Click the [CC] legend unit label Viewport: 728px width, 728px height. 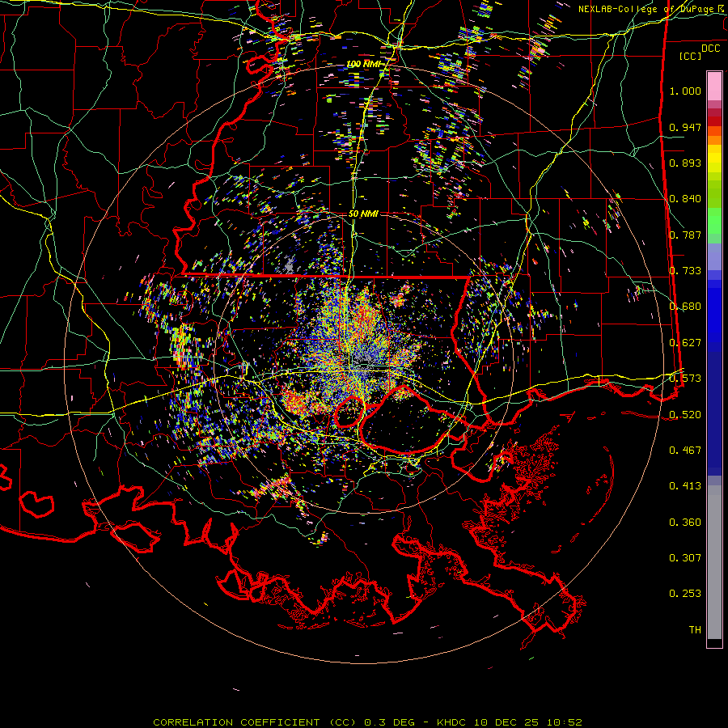point(691,56)
